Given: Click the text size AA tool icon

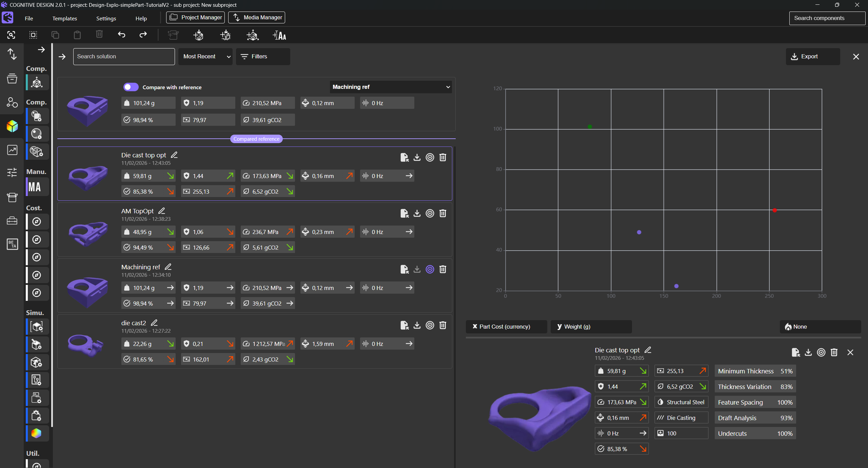Looking at the screenshot, I should click(x=279, y=35).
